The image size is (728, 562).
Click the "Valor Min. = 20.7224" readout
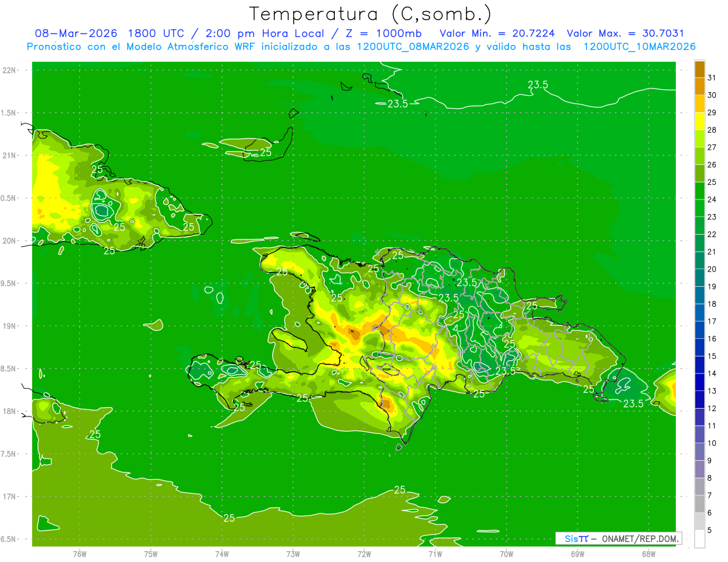pos(497,33)
